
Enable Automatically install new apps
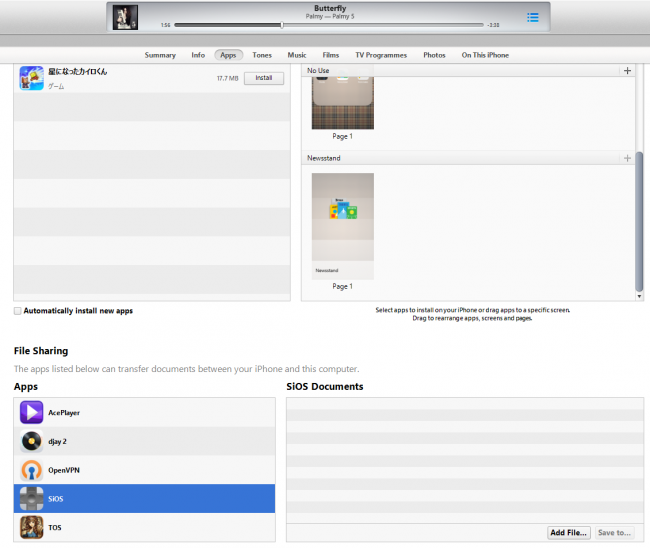pyautogui.click(x=17, y=311)
